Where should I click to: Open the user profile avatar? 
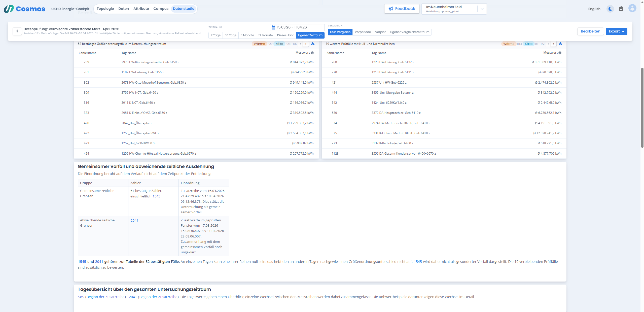[632, 8]
